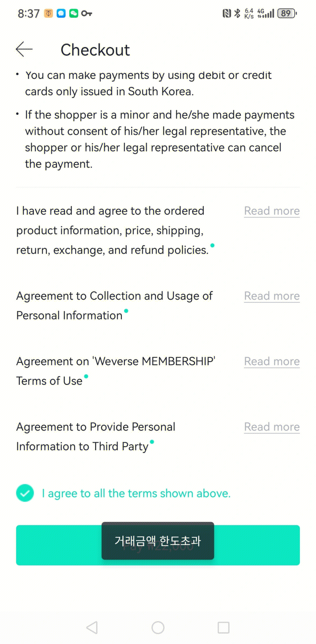316x644 pixels.
Task: Open Read more for refund policies agreement
Action: click(272, 211)
